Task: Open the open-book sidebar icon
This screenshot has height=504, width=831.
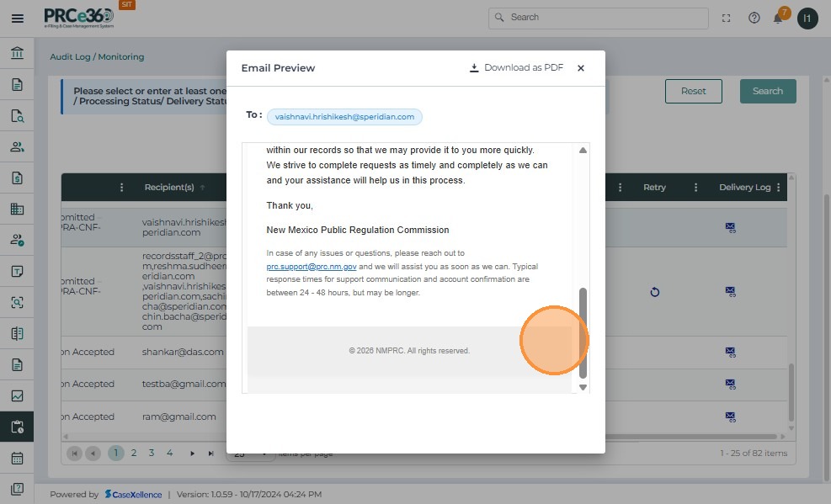Action: click(17, 333)
